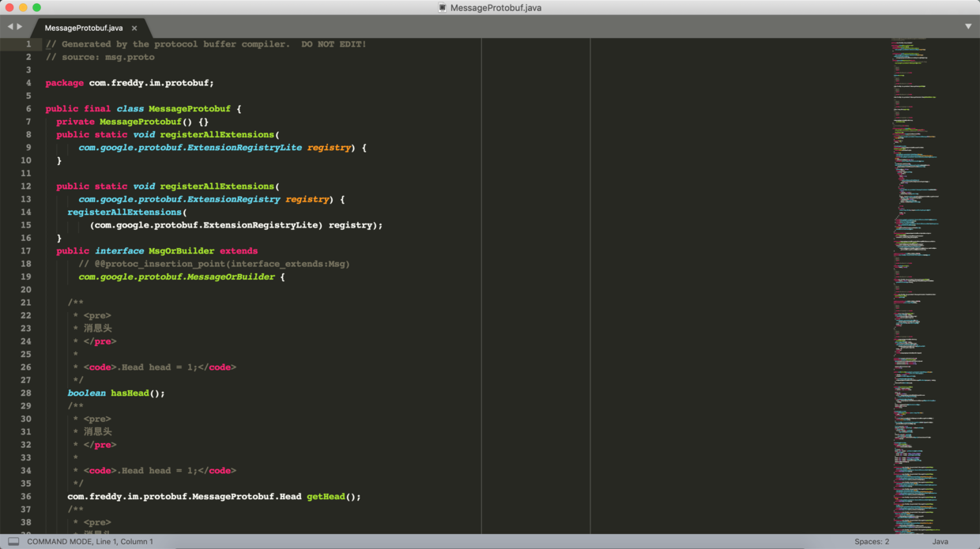Click line number 28 in the gutter
Viewport: 980px width, 549px height.
coord(26,393)
